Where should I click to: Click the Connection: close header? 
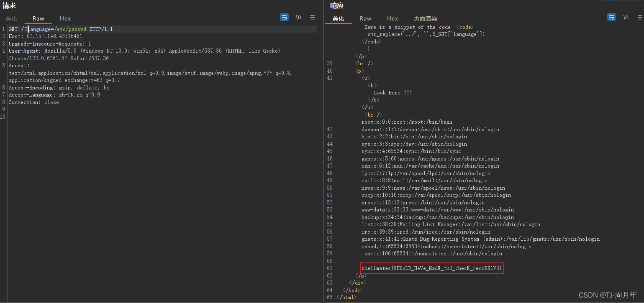[33, 102]
